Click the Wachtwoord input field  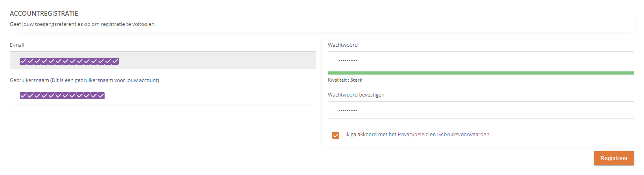[481, 60]
